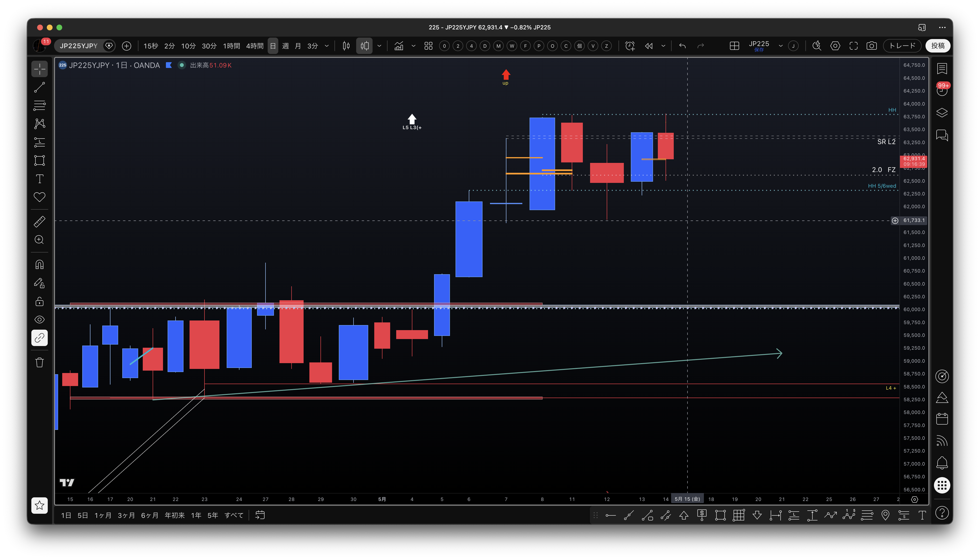Enter fullscreen mode
Viewport: 980px width, 560px height.
[853, 46]
